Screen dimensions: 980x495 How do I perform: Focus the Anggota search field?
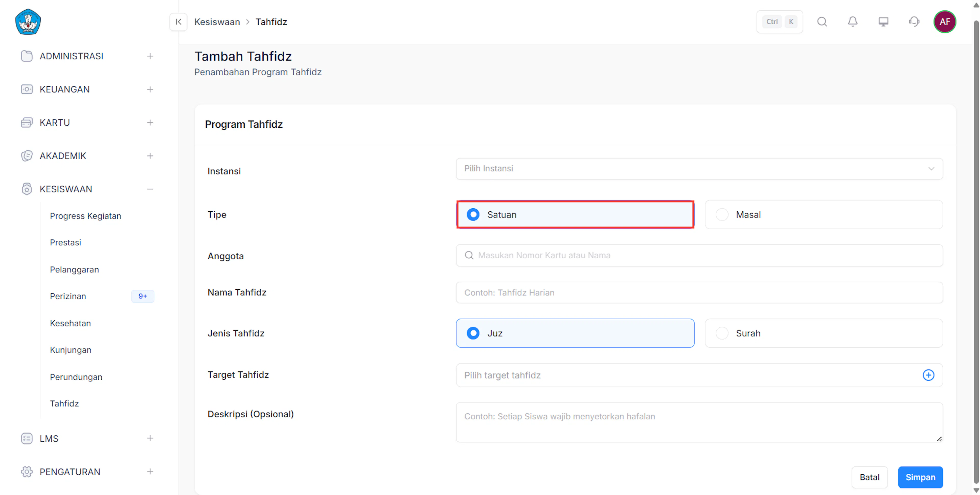pyautogui.click(x=699, y=255)
